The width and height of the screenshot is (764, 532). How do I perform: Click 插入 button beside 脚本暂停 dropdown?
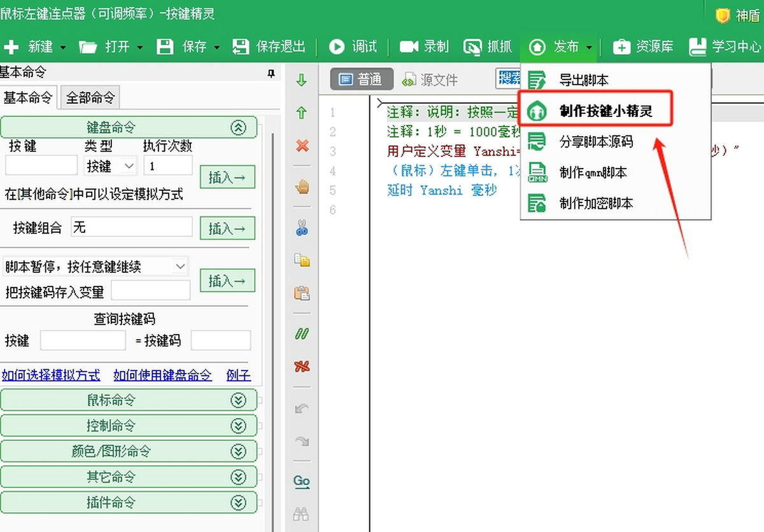tap(227, 281)
